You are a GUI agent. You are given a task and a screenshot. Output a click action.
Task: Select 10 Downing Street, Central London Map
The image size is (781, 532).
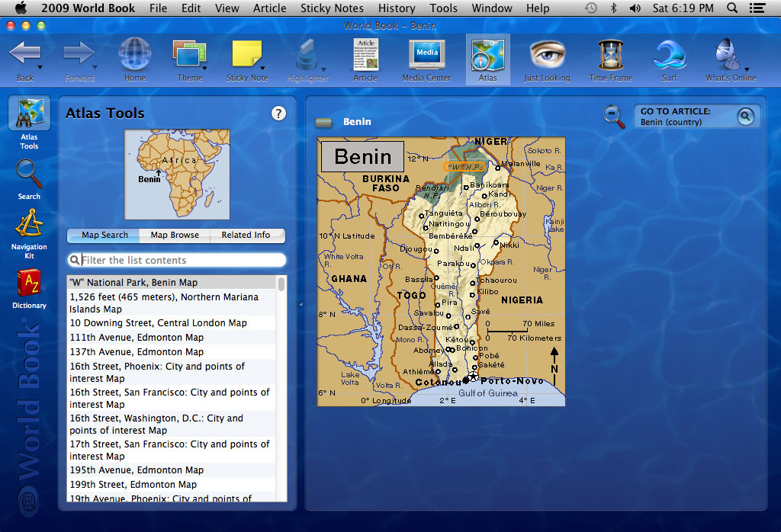[172, 323]
